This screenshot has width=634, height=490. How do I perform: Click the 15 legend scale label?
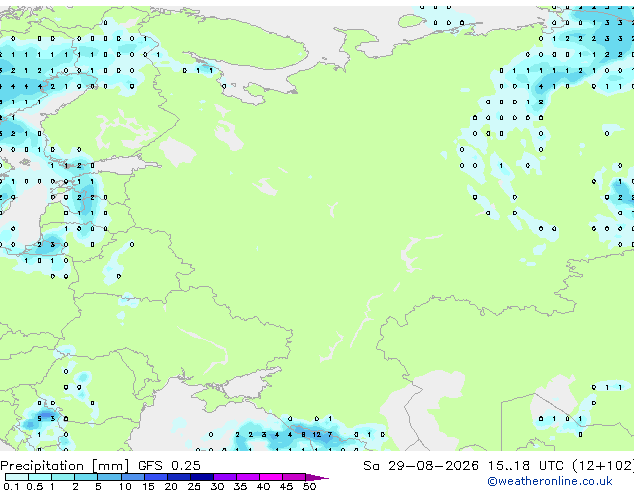pyautogui.click(x=148, y=486)
